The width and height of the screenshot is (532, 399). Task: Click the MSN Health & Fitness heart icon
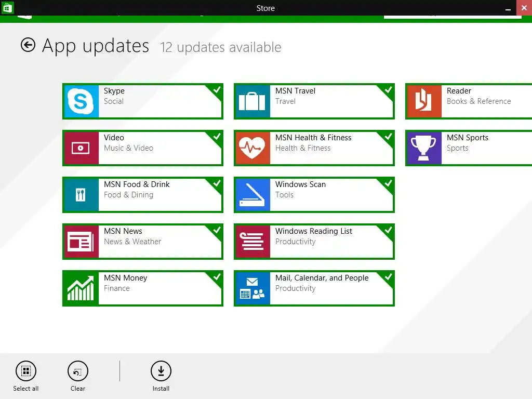tap(252, 148)
